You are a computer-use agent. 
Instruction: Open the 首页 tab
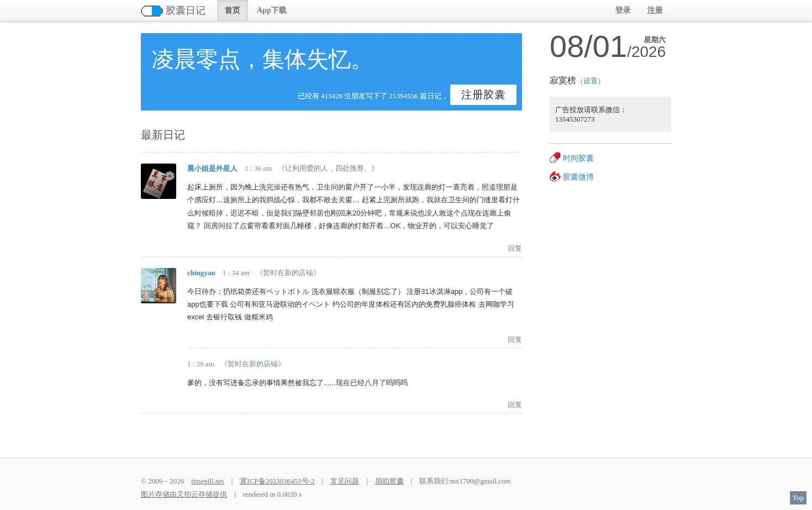point(233,10)
